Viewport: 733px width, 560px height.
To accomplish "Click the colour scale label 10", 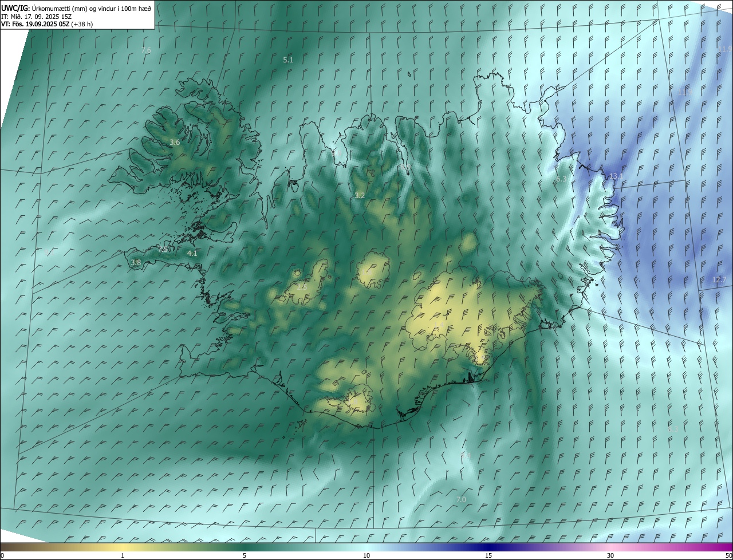I will click(x=366, y=556).
